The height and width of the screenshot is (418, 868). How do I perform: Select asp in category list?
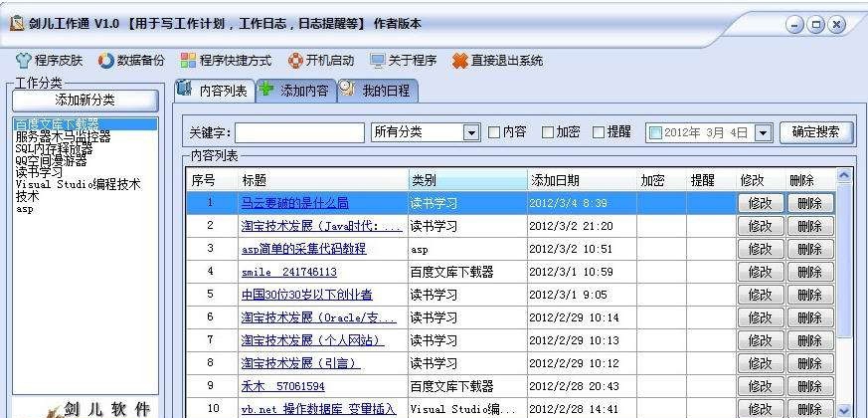[x=24, y=209]
